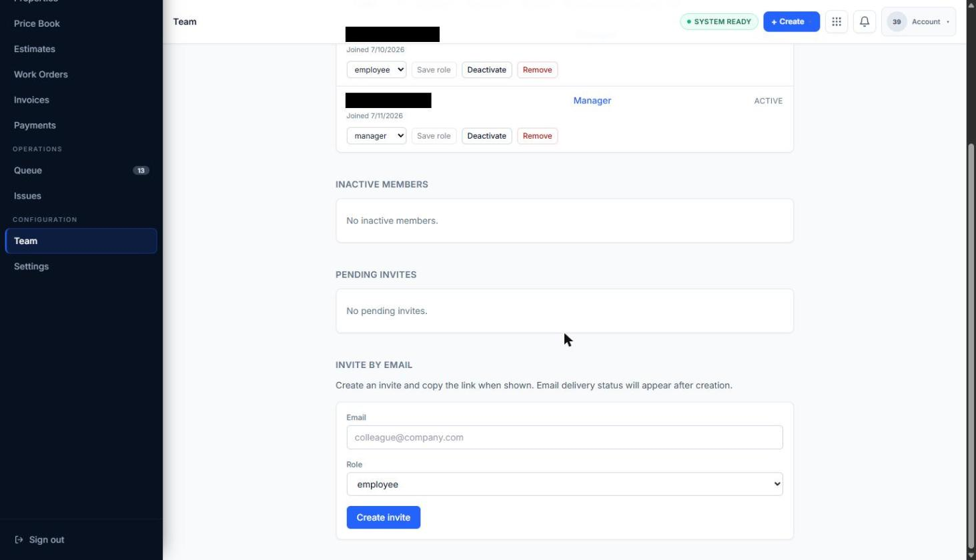Screen dimensions: 976x560
Task: Open role dropdown for member joined 7/10/2026
Action: click(376, 70)
